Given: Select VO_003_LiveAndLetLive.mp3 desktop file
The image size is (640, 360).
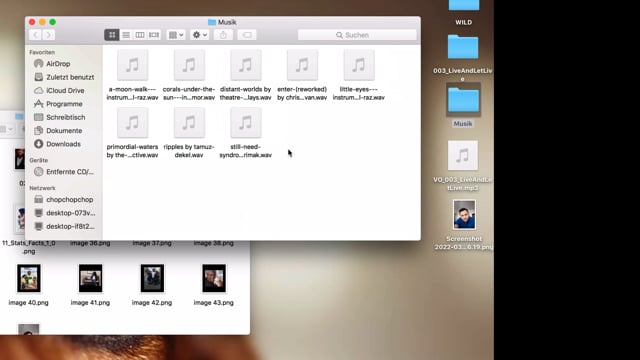Looking at the screenshot, I should 462,156.
